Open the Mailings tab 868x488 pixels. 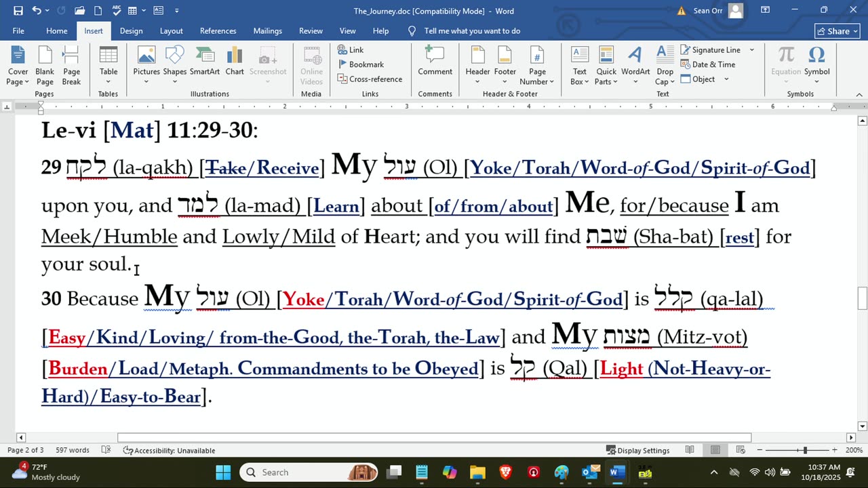pyautogui.click(x=267, y=31)
